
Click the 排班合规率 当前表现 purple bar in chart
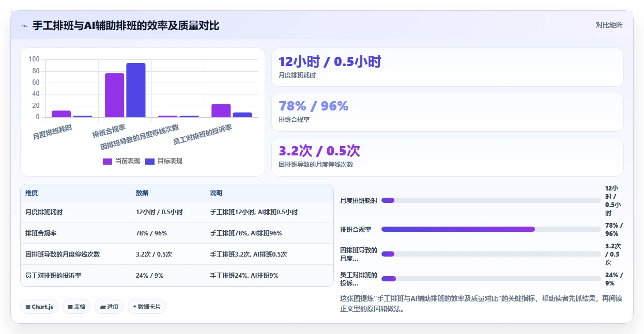pyautogui.click(x=115, y=96)
